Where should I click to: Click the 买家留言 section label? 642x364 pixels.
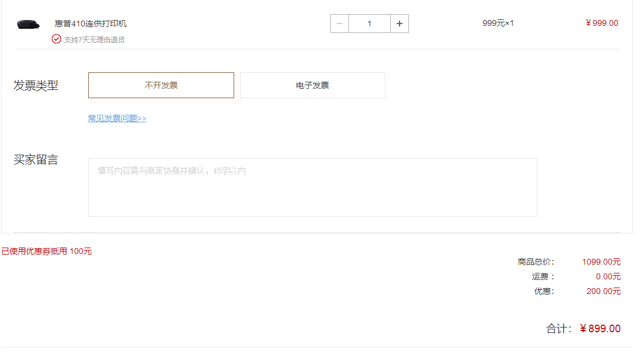36,159
